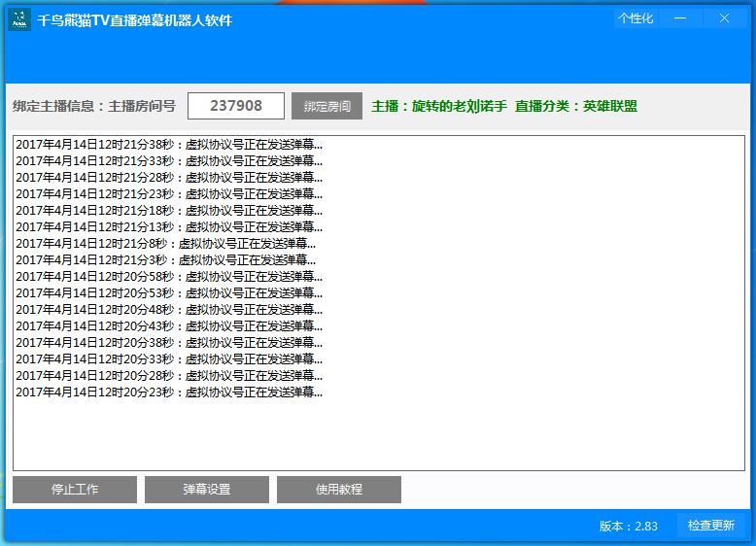
Task: Click the 直播分类：英雄联盟 category label
Action: coord(576,106)
